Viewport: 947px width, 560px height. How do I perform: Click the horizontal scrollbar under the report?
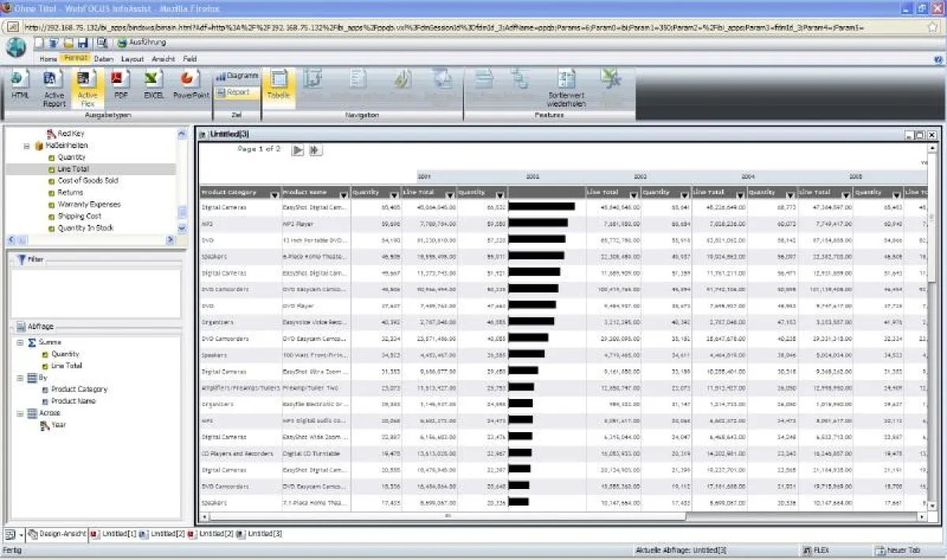[552, 517]
